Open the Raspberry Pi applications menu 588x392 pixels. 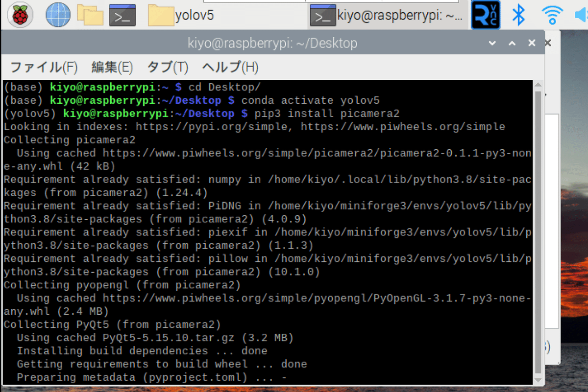20,15
